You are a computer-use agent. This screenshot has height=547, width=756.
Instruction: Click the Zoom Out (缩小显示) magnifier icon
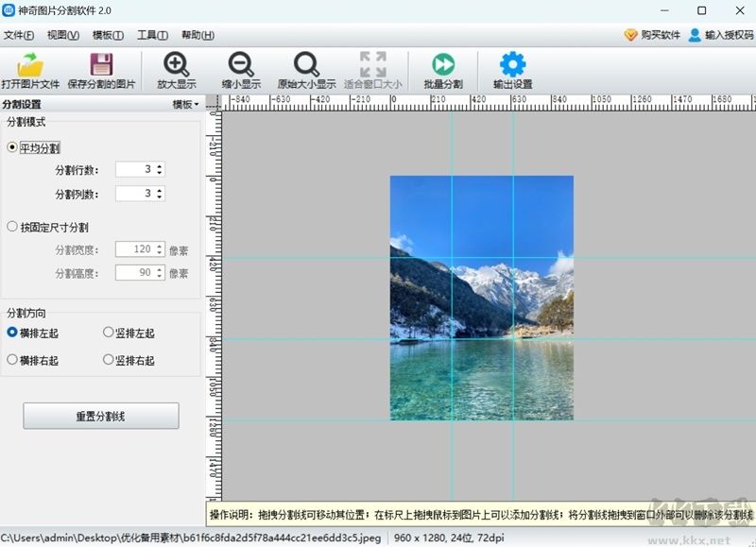coord(241,64)
